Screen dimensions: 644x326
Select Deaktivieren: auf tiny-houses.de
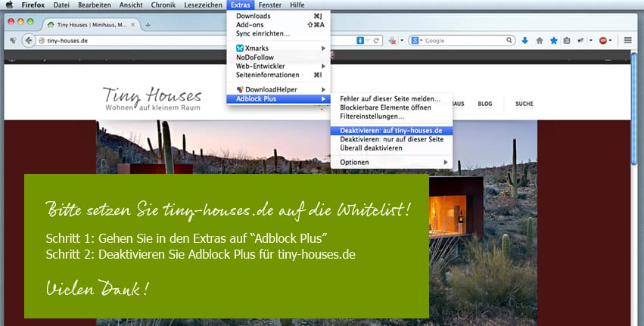click(390, 130)
